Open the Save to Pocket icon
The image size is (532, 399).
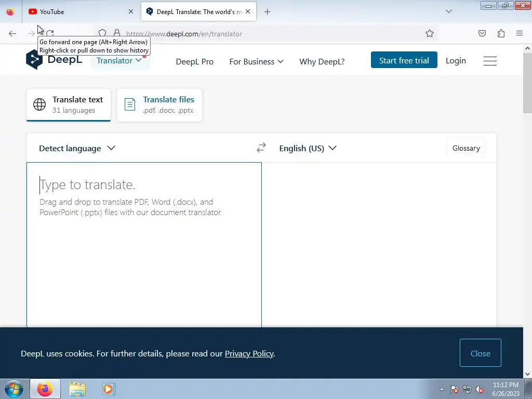(x=482, y=33)
